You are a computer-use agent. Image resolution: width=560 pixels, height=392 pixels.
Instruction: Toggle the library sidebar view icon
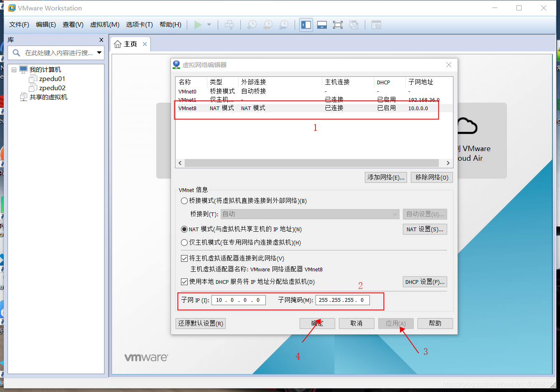tap(306, 25)
